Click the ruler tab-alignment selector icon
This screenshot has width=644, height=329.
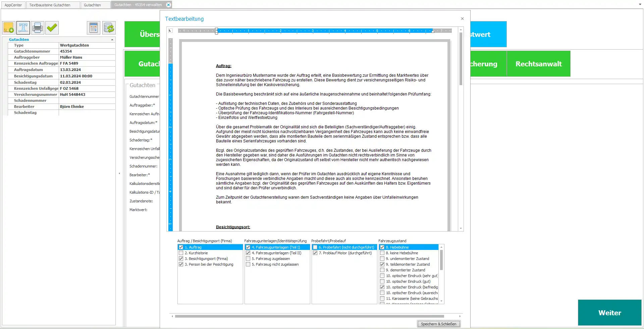[170, 31]
